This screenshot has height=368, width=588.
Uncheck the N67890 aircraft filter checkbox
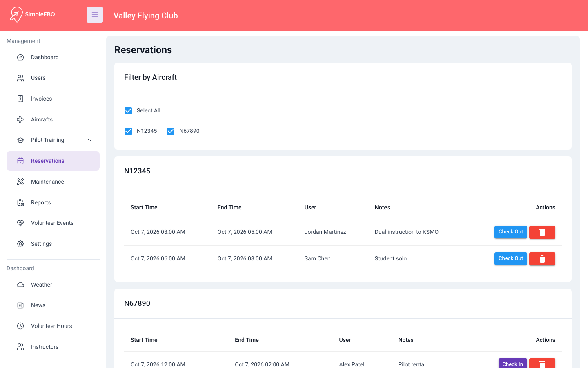pos(171,131)
